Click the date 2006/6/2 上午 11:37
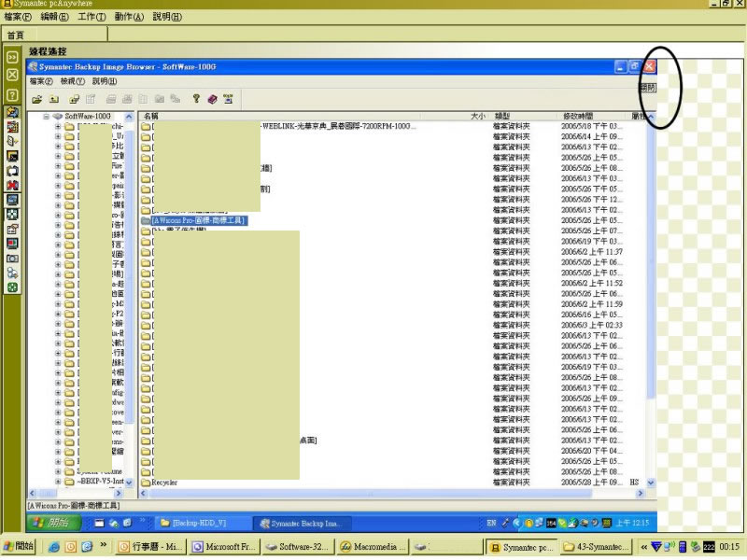Screen dimensions: 747x560 click(x=592, y=252)
